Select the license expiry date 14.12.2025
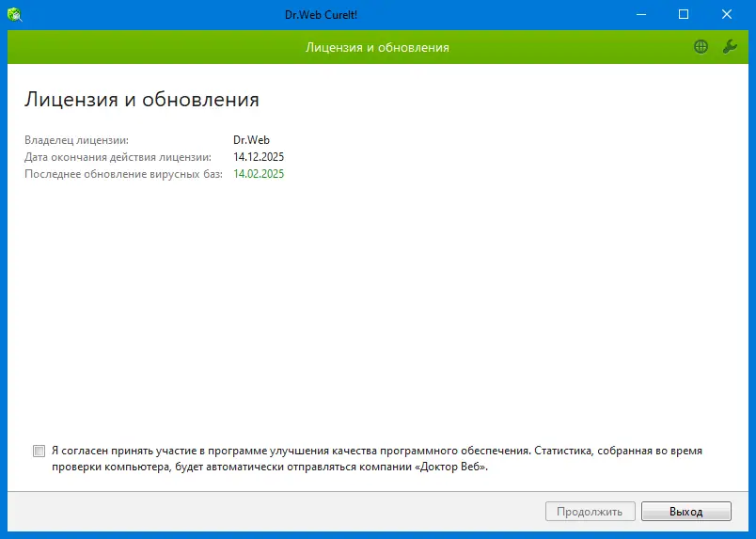Screen dimensions: 756x539 click(259, 157)
